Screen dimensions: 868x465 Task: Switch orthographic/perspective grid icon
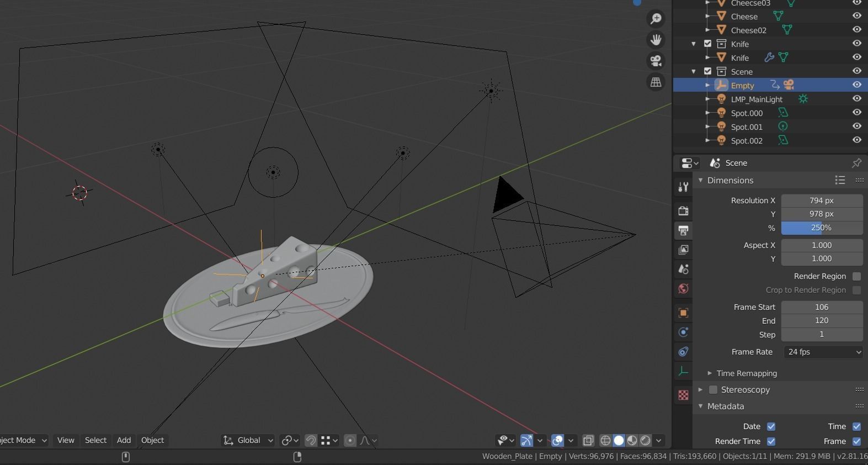pos(656,82)
